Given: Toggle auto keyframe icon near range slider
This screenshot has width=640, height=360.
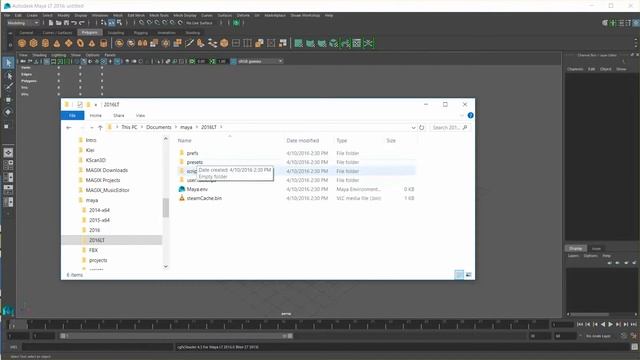Looking at the screenshot, I should [x=624, y=336].
